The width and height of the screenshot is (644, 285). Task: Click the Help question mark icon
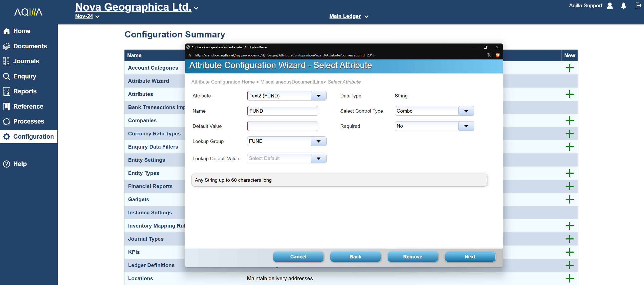tap(7, 164)
